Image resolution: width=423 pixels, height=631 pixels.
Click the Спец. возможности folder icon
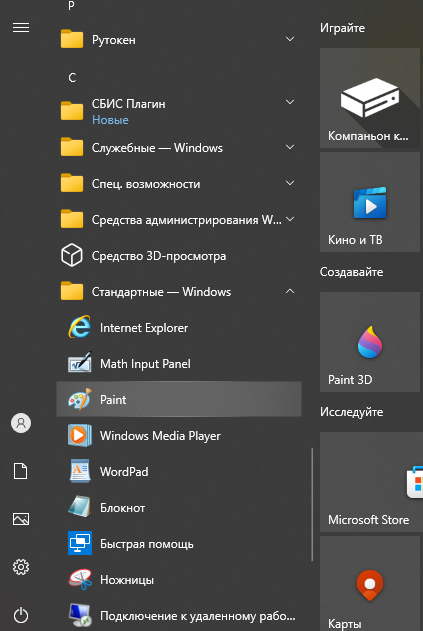pos(72,183)
